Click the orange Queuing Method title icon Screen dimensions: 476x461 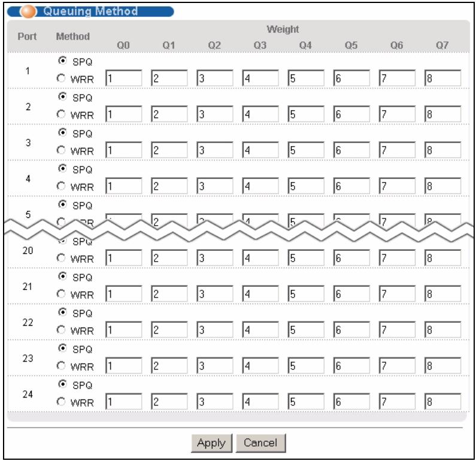28,11
